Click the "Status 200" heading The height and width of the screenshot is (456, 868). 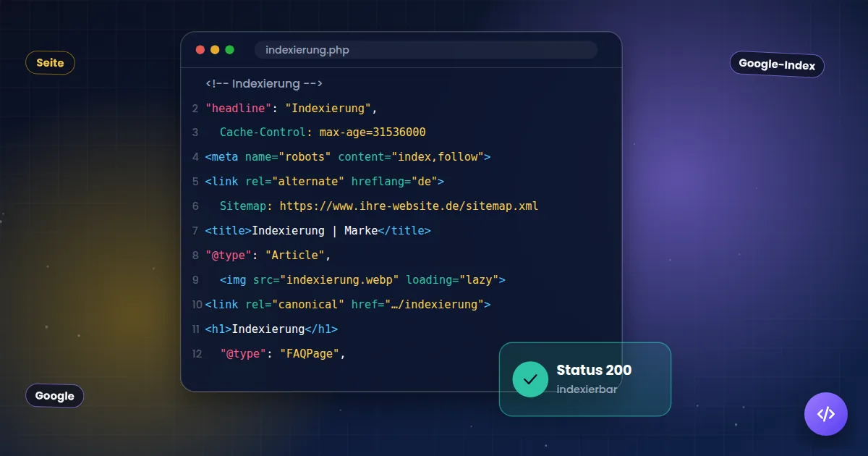(594, 370)
